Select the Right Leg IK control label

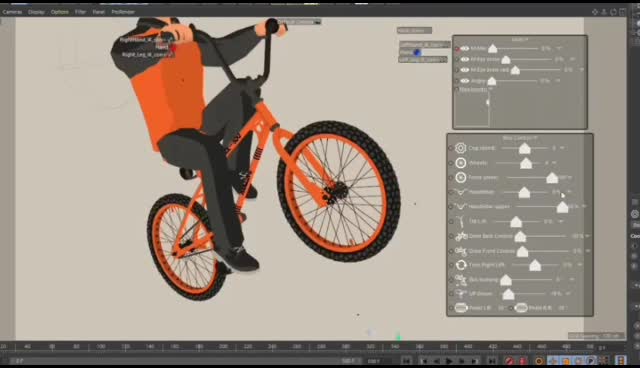click(148, 54)
